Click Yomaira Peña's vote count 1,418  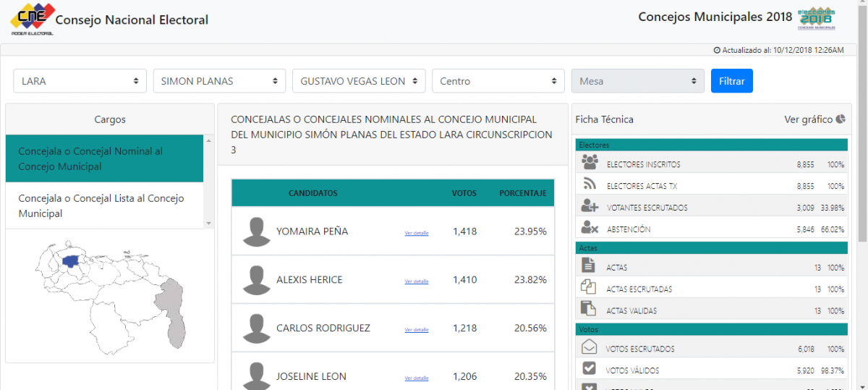coord(464,232)
